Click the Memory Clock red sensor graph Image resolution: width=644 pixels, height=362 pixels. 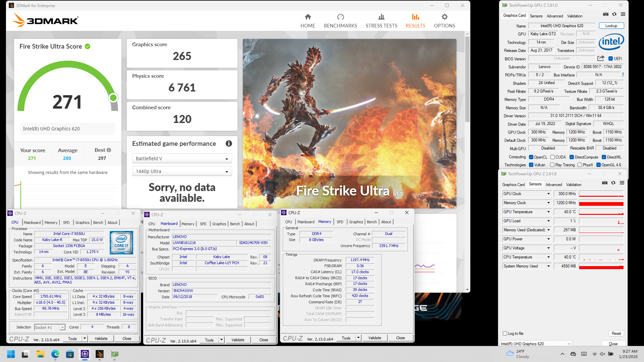[x=601, y=203]
